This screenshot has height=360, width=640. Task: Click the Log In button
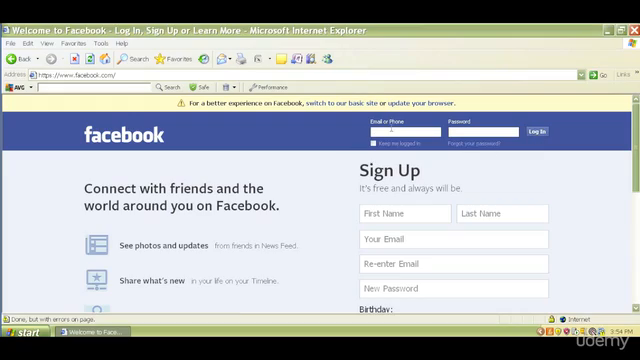pos(537,131)
